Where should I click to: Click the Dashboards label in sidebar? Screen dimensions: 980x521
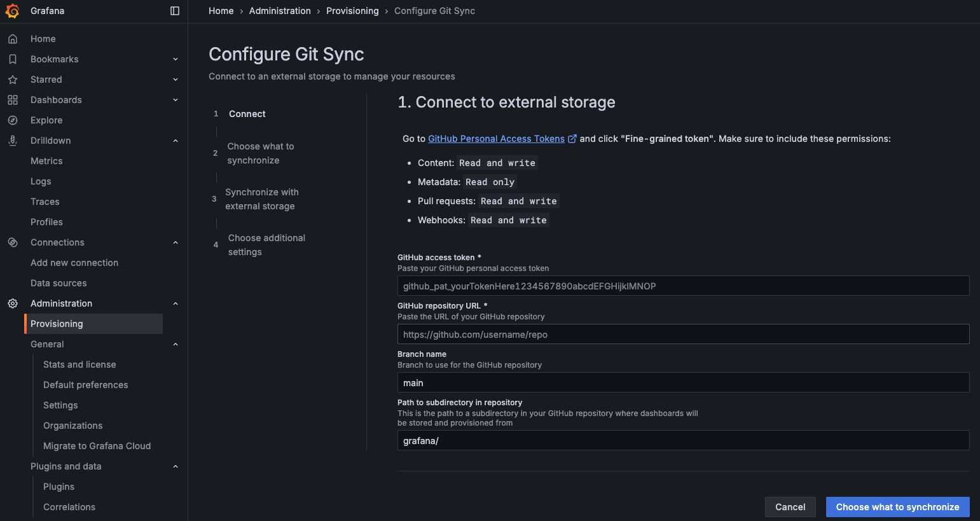[x=56, y=100]
